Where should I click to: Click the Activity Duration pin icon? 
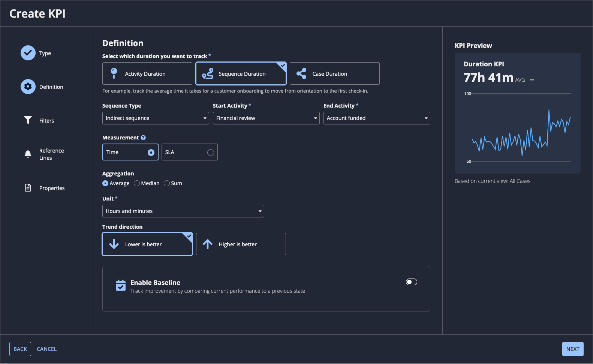114,73
